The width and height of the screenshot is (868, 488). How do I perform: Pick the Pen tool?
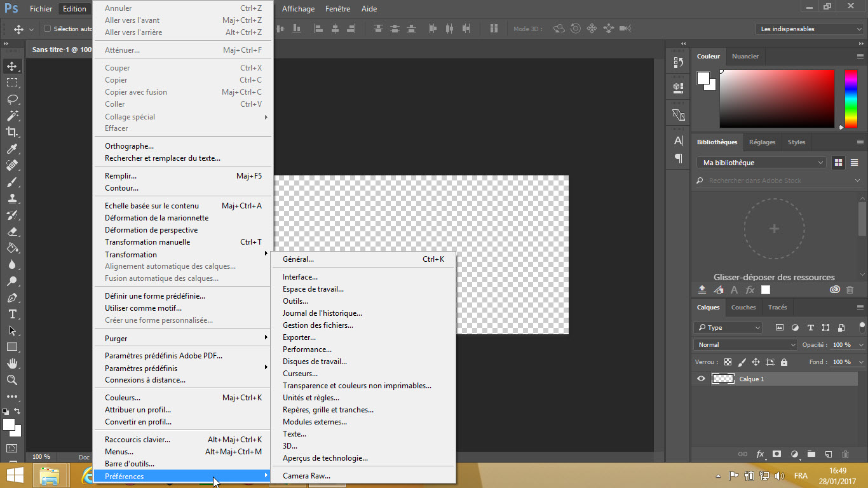pyautogui.click(x=12, y=297)
